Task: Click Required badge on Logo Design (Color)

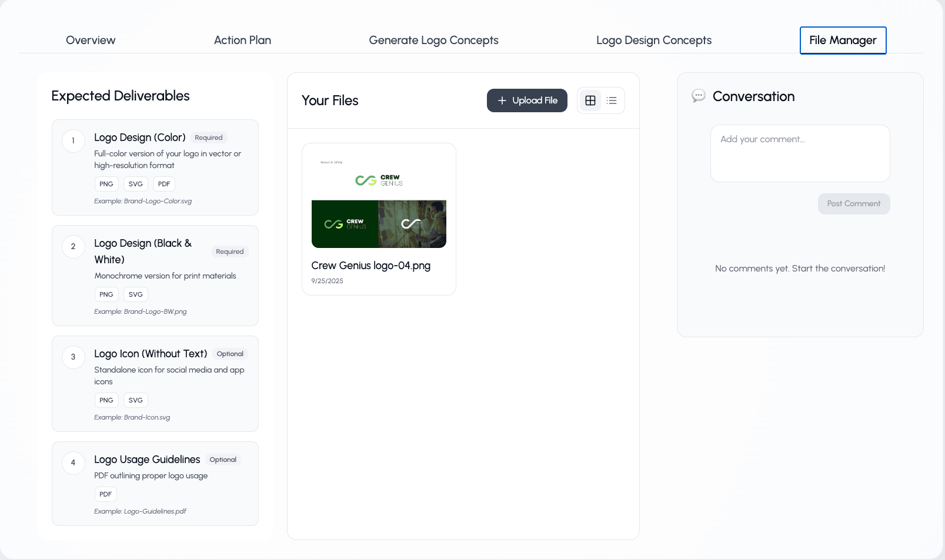Action: tap(209, 138)
